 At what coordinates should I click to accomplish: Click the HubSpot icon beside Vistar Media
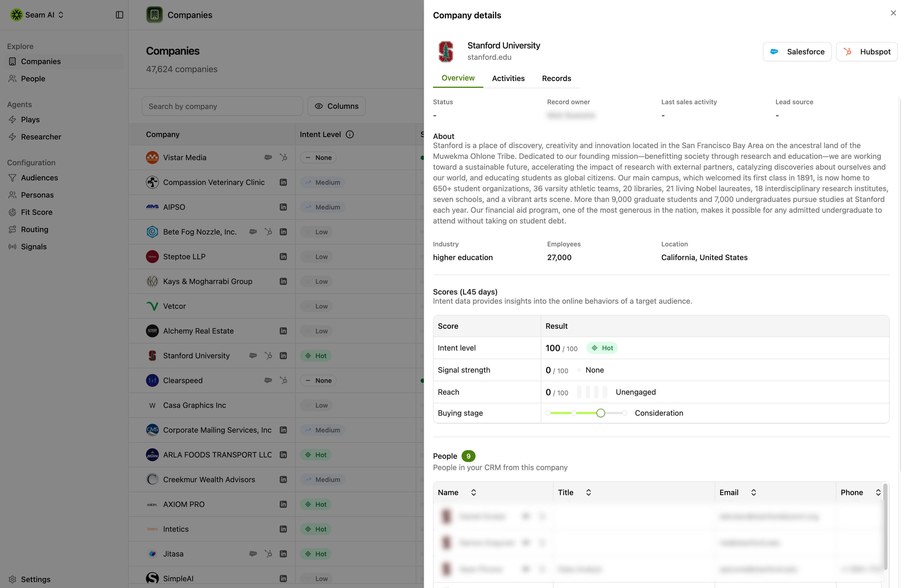[283, 157]
